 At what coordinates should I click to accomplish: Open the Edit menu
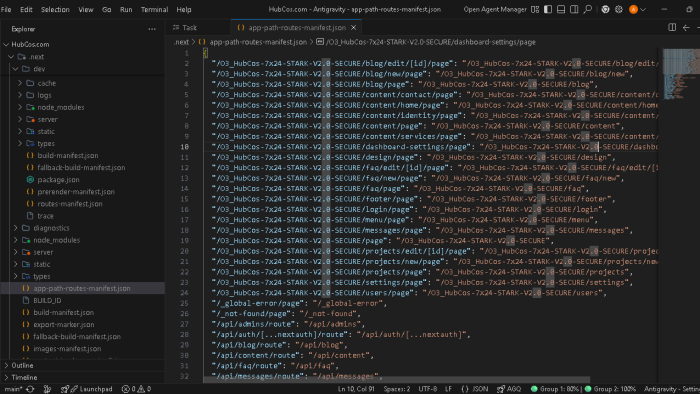[x=26, y=9]
